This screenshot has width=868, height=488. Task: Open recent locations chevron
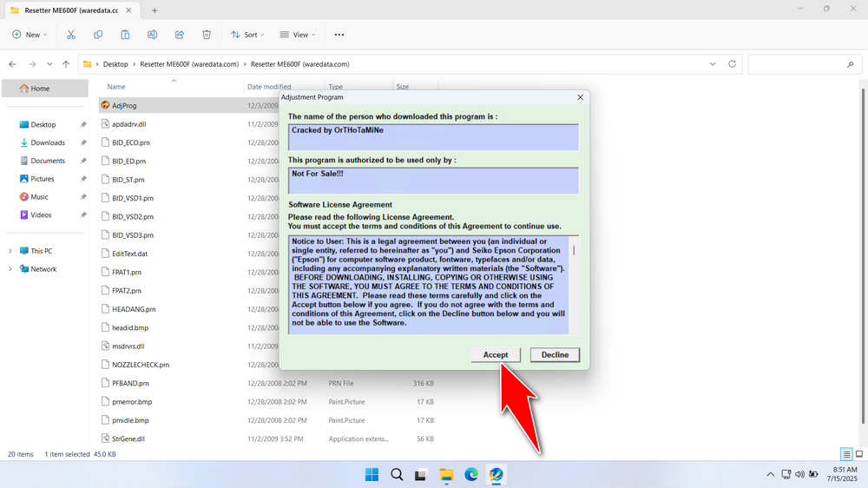click(49, 64)
